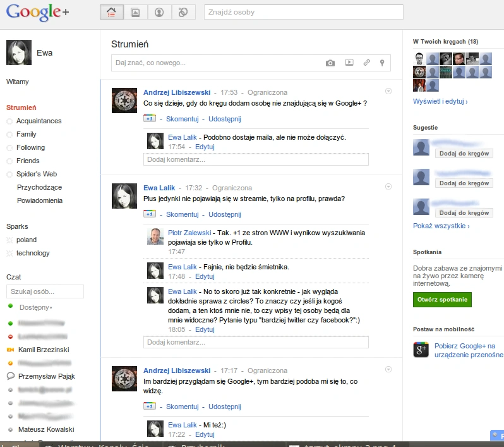The width and height of the screenshot is (504, 447).
Task: Focus the Znajdź osoby search field
Action: (x=303, y=12)
